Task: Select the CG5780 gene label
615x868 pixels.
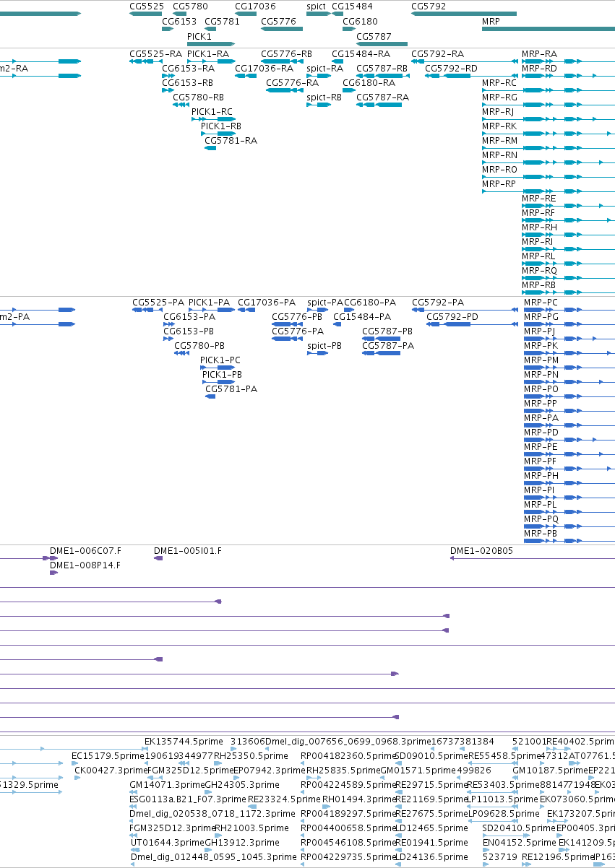Action: coord(190,6)
